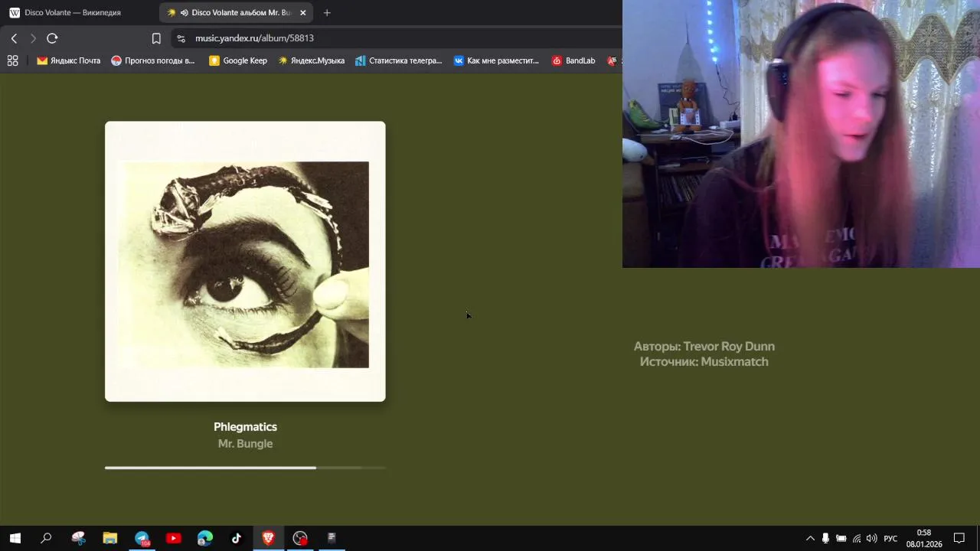
Task: Open site settings icon left of URL
Action: point(181,38)
